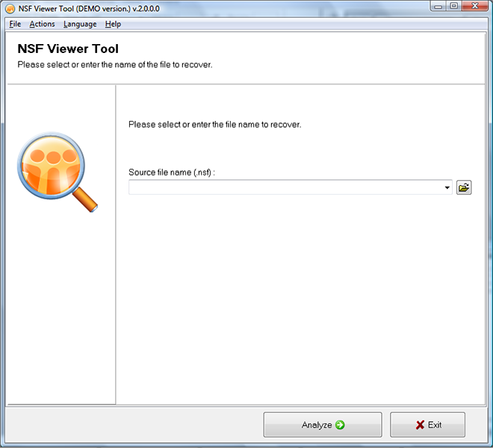Click the browse folder icon button
Viewport: 493px width, 448px height.
point(464,187)
